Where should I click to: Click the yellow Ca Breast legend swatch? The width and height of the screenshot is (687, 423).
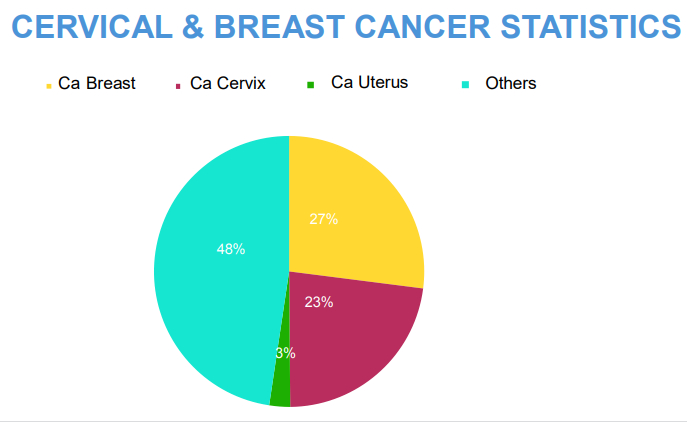coord(49,85)
